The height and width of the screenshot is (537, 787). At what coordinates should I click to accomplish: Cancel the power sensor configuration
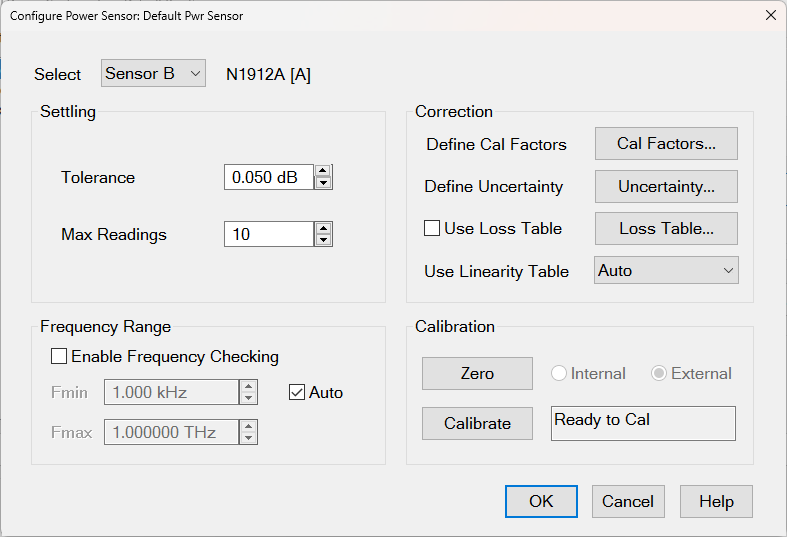(628, 501)
